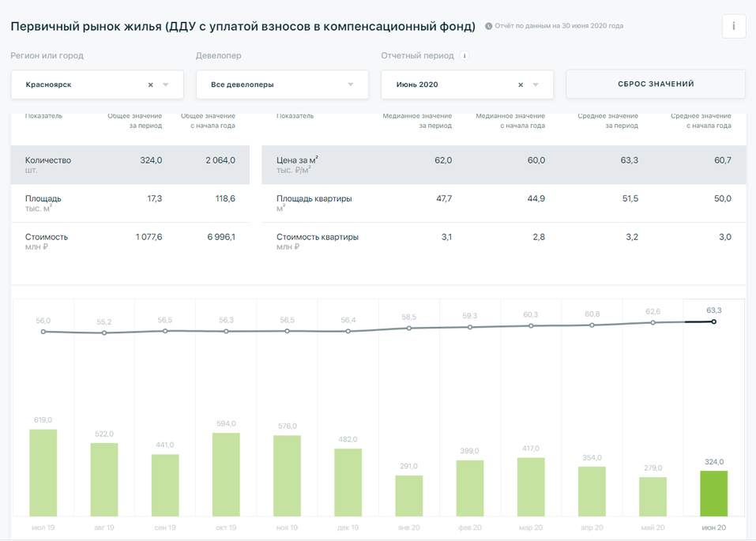Image resolution: width=756 pixels, height=541 pixels.
Task: Select the Количество row
Action: pyautogui.click(x=130, y=165)
